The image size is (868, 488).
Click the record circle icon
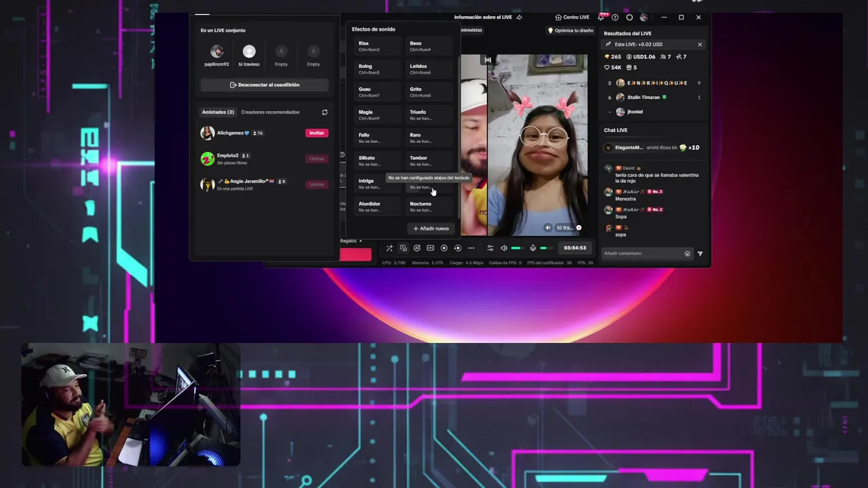[444, 248]
